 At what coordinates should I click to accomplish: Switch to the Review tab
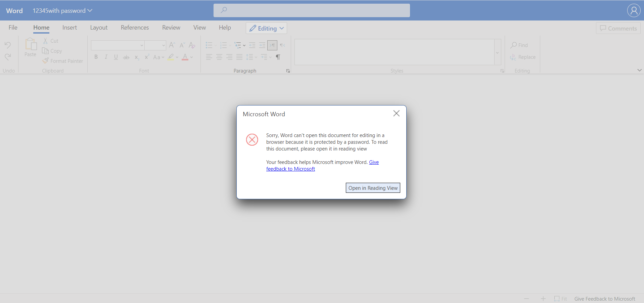point(171,28)
